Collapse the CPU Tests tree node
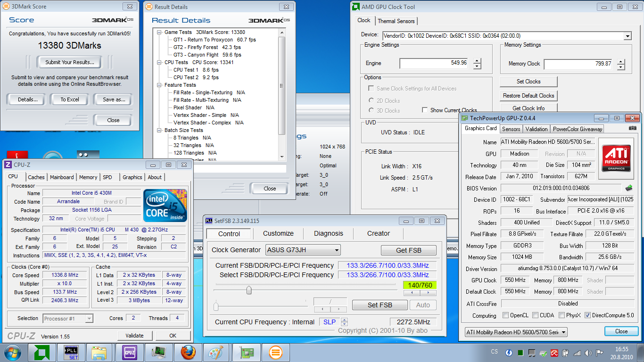The height and width of the screenshot is (362, 644). point(160,62)
